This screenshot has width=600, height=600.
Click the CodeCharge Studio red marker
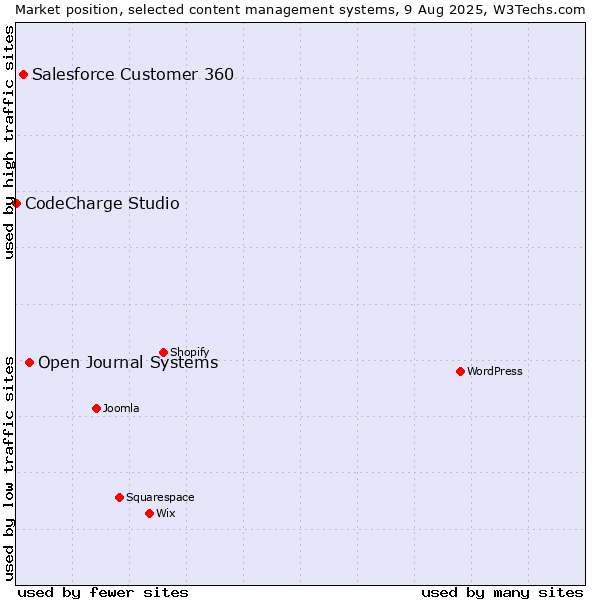tap(16, 203)
